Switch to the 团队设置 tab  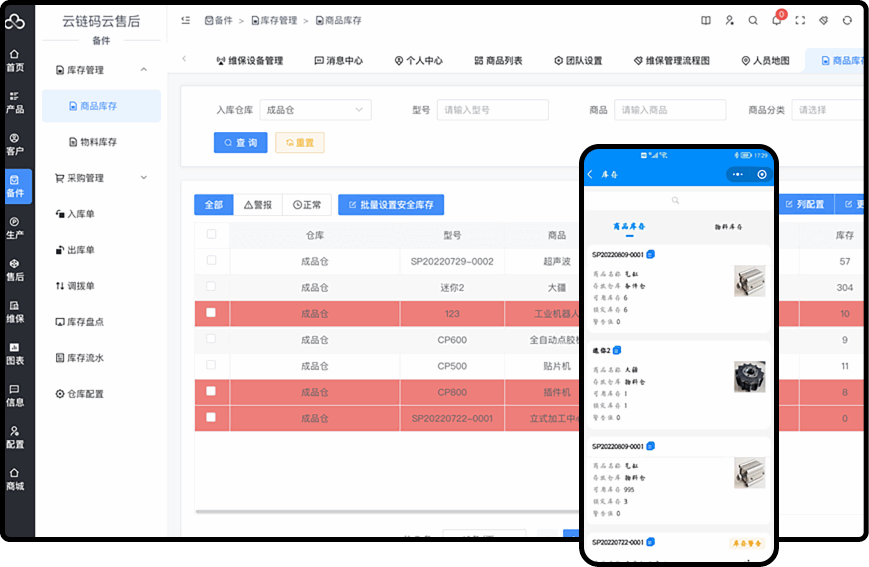(x=578, y=60)
